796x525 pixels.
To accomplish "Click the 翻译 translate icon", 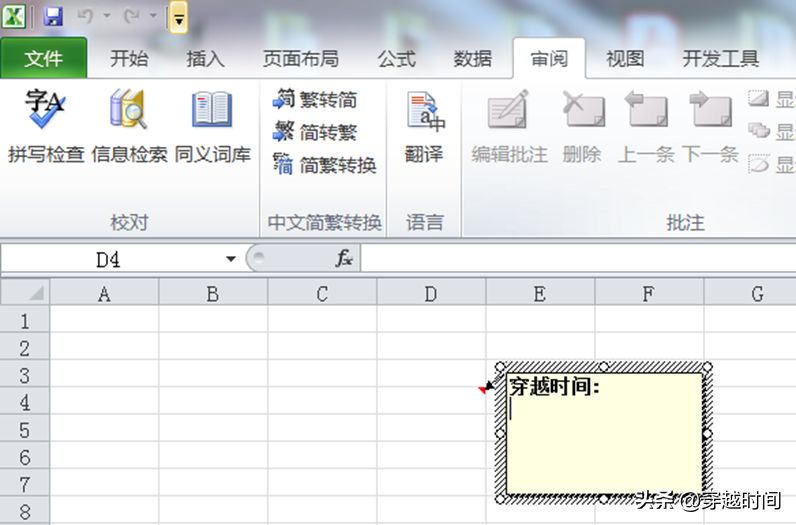I will [x=424, y=126].
